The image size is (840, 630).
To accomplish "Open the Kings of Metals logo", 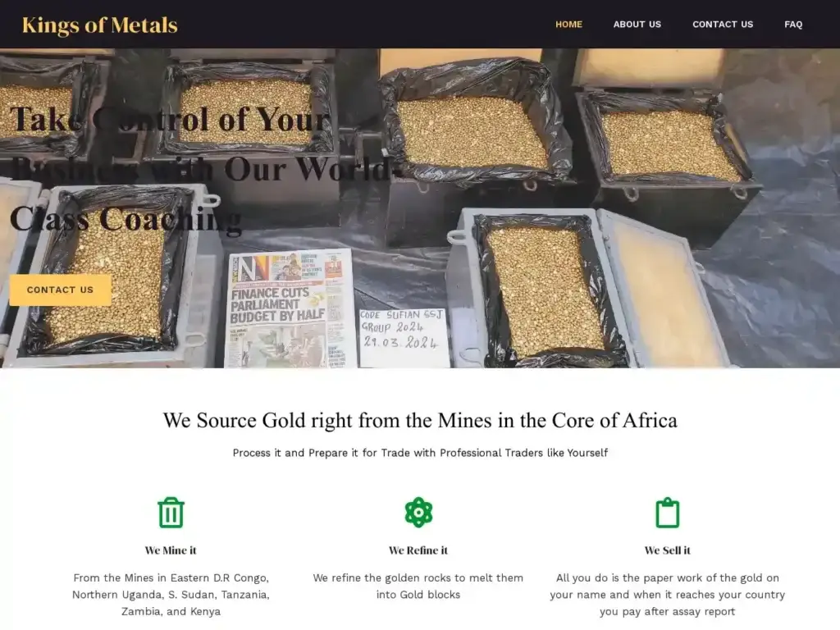I will [x=99, y=25].
